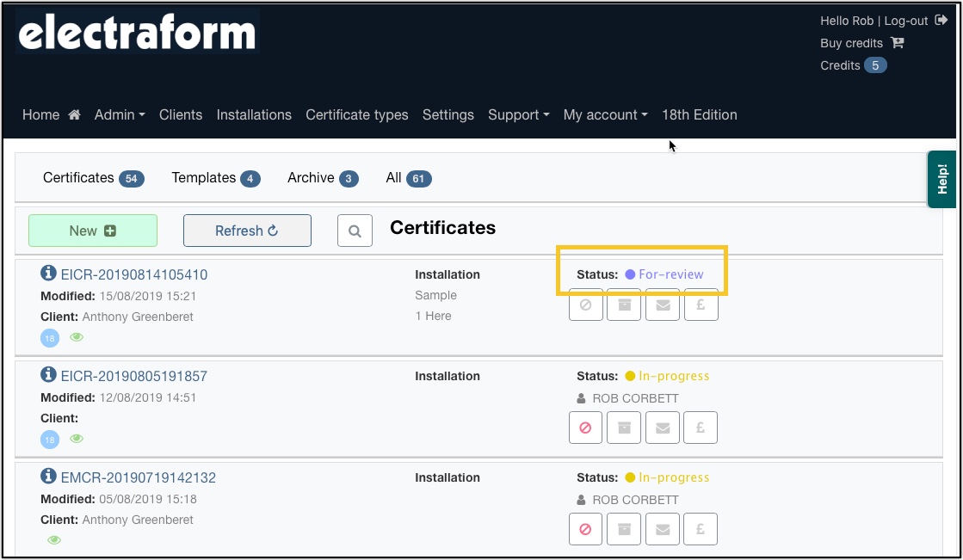Click the Home house icon
Screen dimensions: 963x560
(x=74, y=114)
